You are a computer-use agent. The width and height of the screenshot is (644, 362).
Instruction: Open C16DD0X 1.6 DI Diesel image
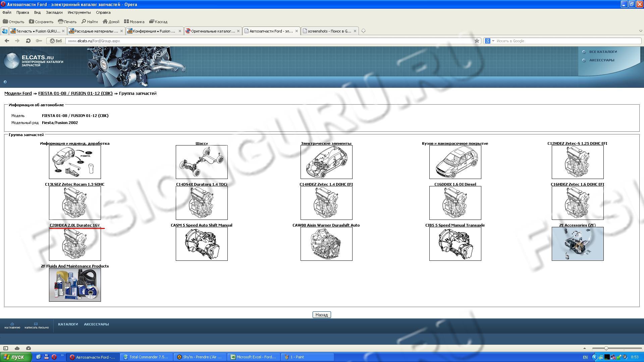pos(455,203)
